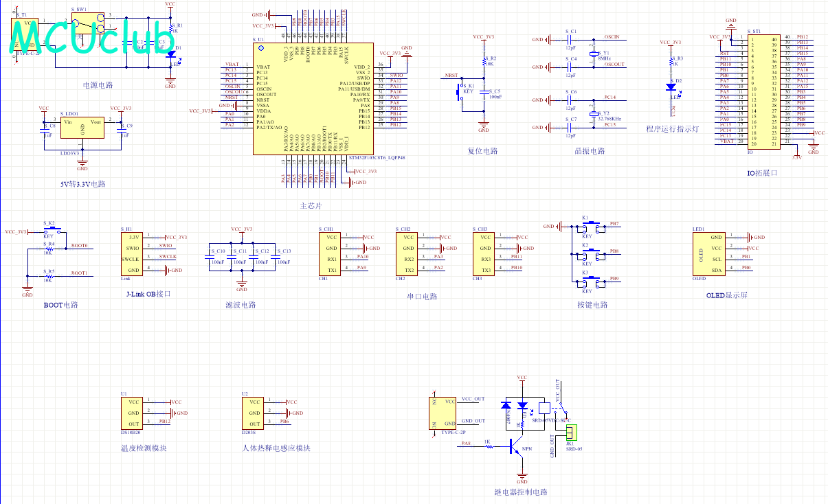This screenshot has width=828, height=504.
Task: Select the S_K2 BOOT key switch
Action: tap(54, 232)
